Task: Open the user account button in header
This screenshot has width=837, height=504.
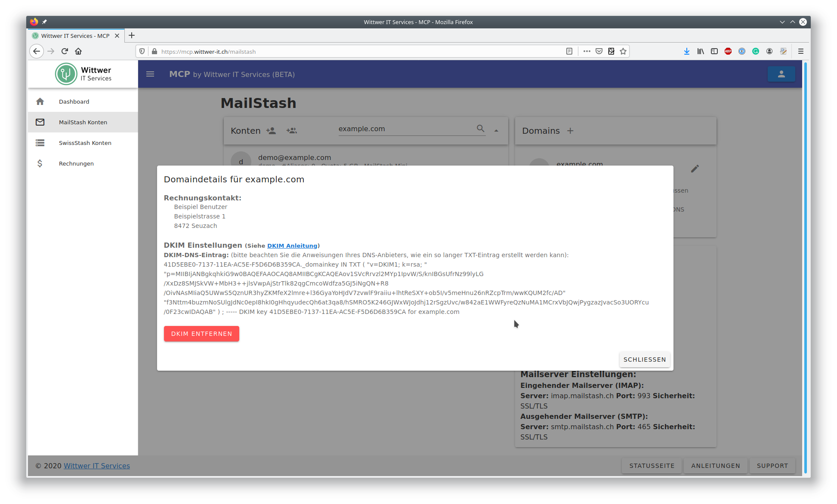Action: coord(781,74)
